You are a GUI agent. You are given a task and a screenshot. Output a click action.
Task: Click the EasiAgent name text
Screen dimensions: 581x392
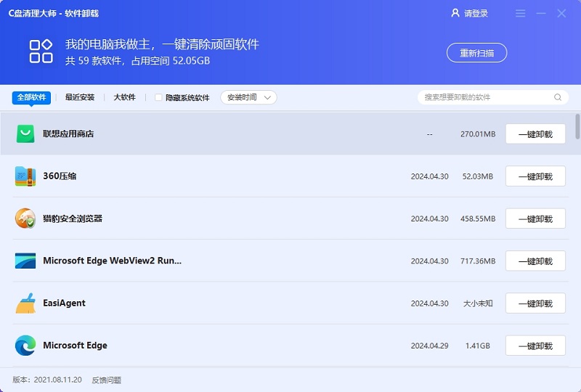point(64,303)
